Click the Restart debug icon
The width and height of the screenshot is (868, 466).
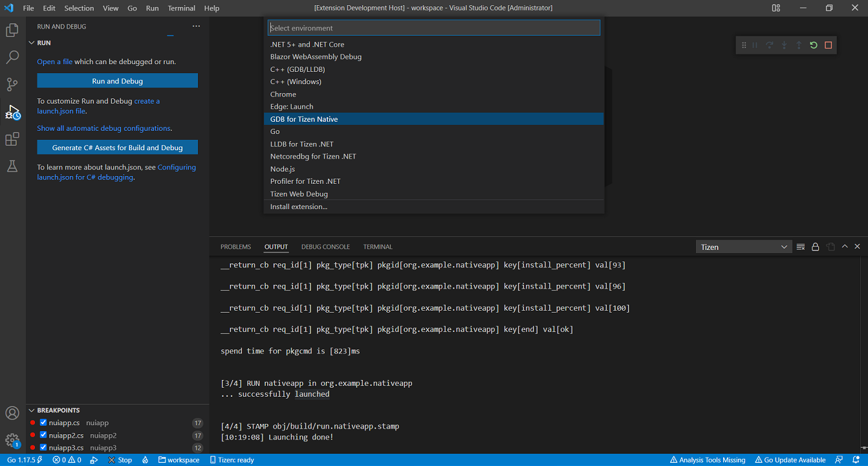(814, 45)
